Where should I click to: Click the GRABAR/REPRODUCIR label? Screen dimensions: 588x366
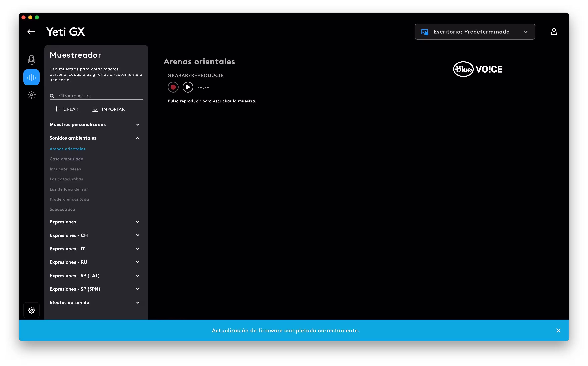click(196, 75)
